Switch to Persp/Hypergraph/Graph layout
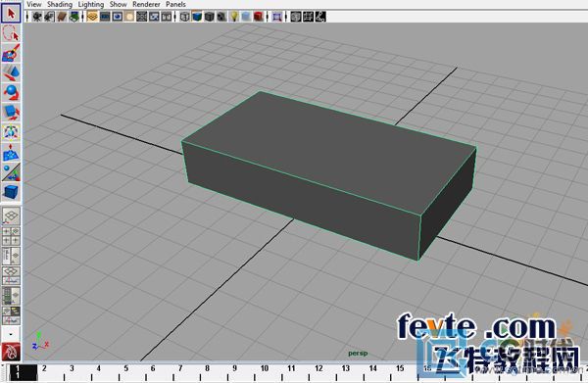This screenshot has width=588, height=383. point(11,315)
